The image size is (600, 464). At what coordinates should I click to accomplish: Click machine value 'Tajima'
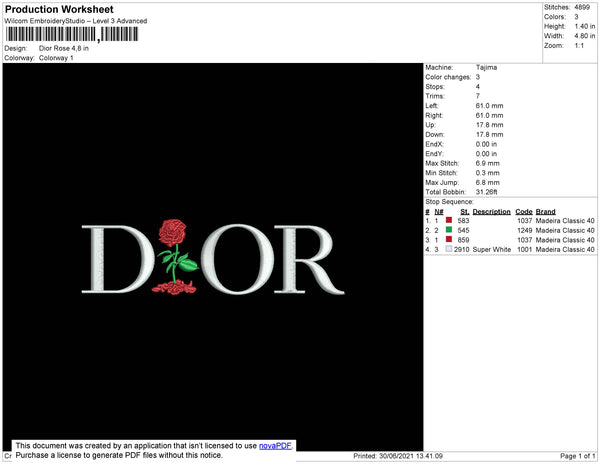pos(486,67)
